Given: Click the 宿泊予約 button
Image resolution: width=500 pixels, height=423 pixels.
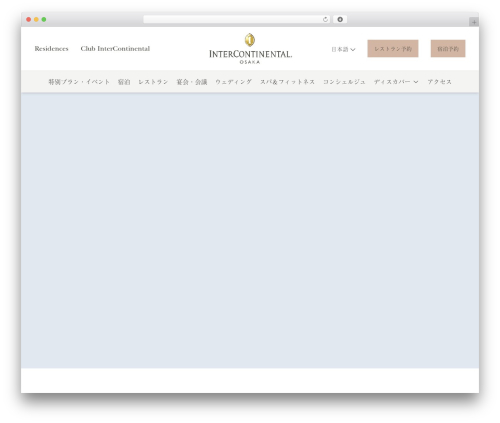Looking at the screenshot, I should (x=448, y=49).
